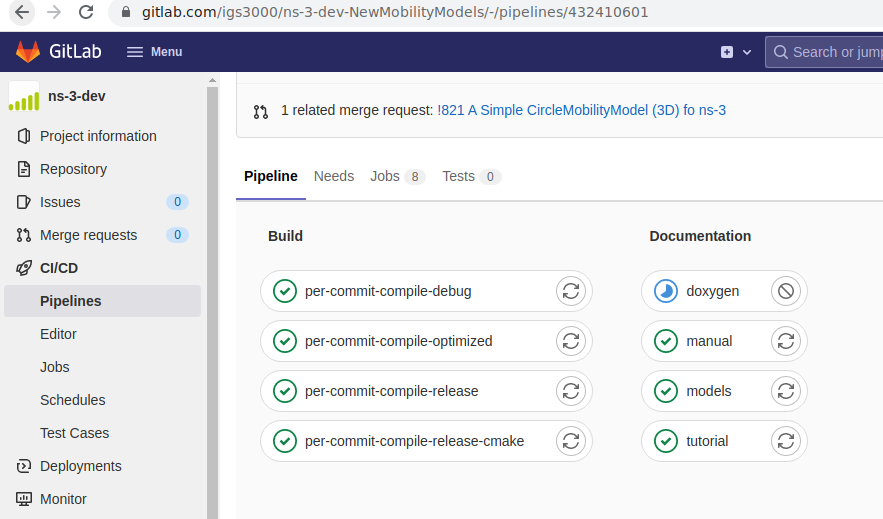Open CI/CD section in sidebar
Screen dimensions: 883x519
59,268
